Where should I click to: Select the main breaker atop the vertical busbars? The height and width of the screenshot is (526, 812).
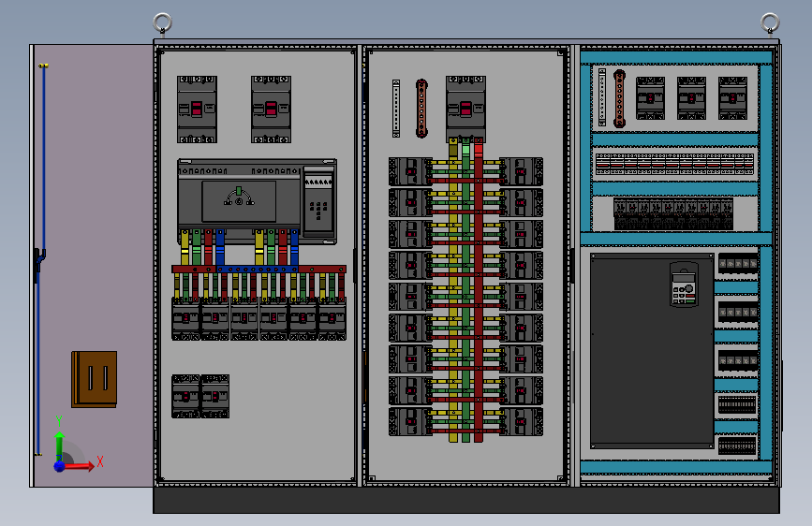coord(465,110)
